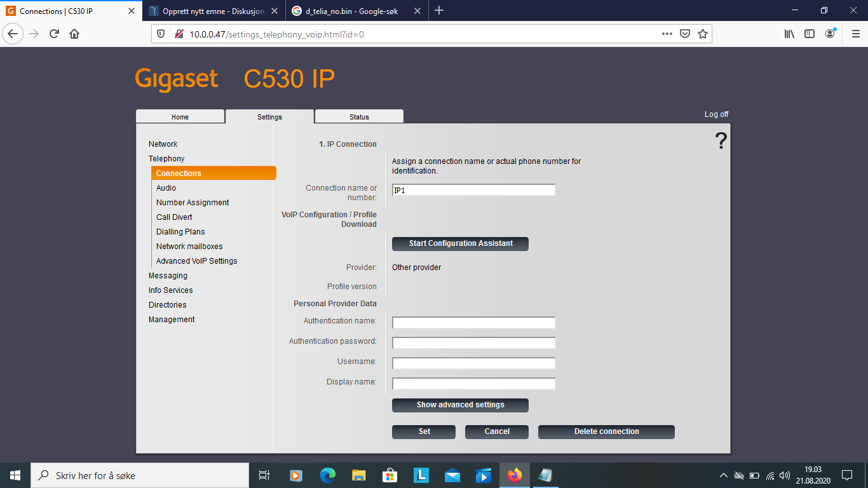Save page to Pocket icon
Image resolution: width=868 pixels, height=488 pixels.
685,34
